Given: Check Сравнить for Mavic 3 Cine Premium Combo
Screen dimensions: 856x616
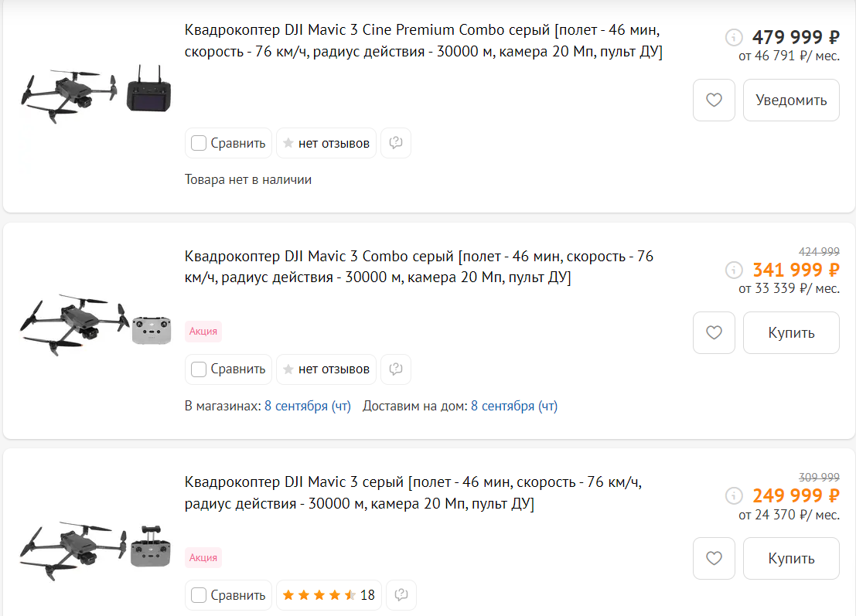Looking at the screenshot, I should pos(199,143).
